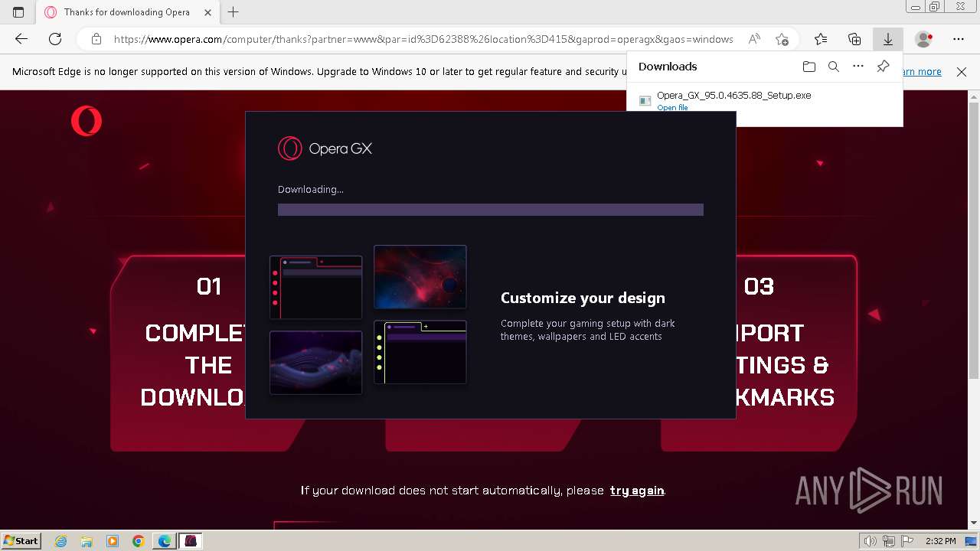980x551 pixels.
Task: Open the Edge profile avatar
Action: [924, 39]
